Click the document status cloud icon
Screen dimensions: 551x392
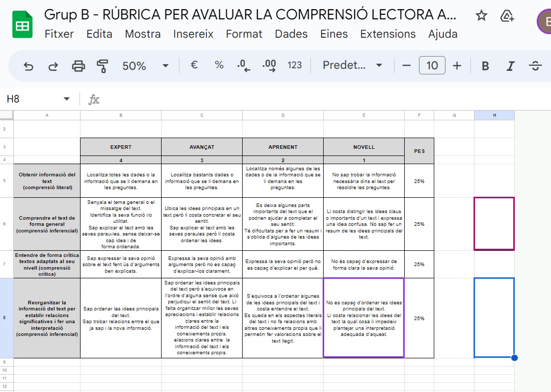[x=508, y=16]
